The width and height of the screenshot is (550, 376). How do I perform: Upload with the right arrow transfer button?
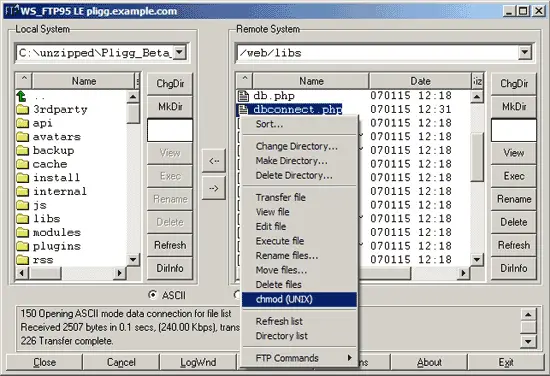tap(214, 188)
